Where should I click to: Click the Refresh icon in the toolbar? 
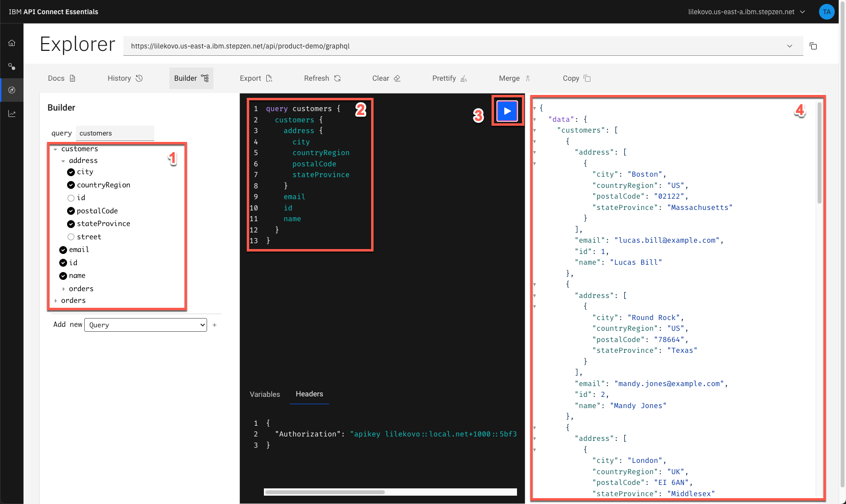click(x=337, y=78)
